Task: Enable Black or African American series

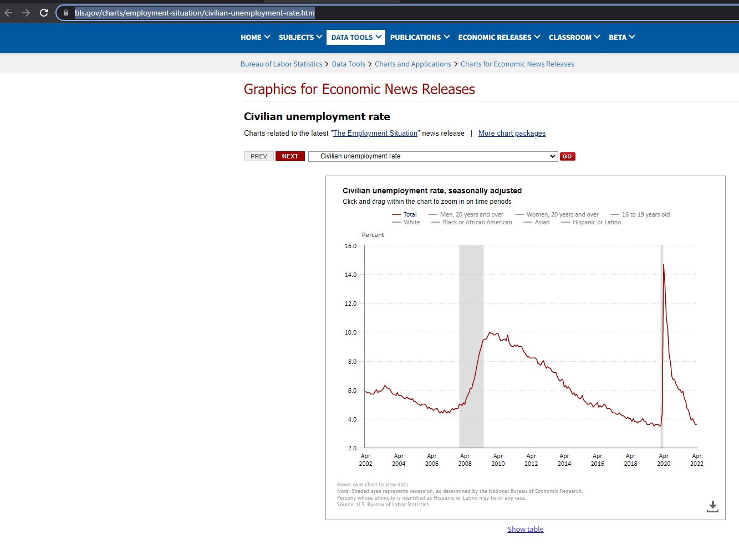Action: [x=477, y=222]
